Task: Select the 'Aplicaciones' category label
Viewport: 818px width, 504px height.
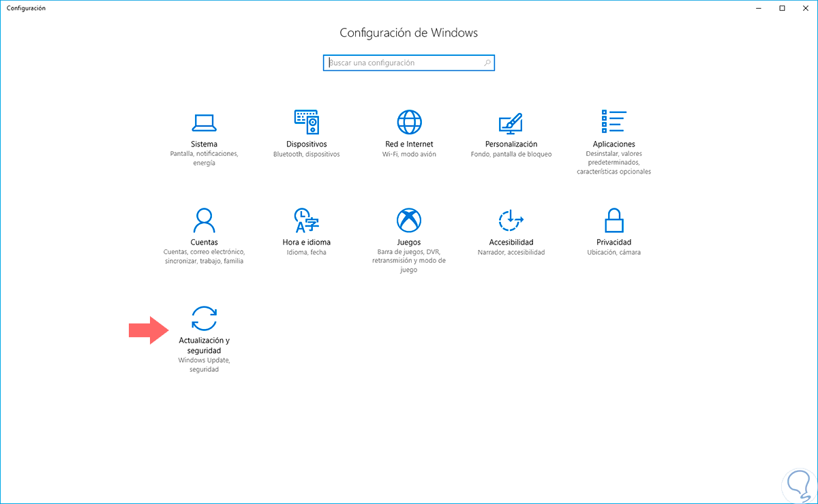Action: [x=613, y=144]
